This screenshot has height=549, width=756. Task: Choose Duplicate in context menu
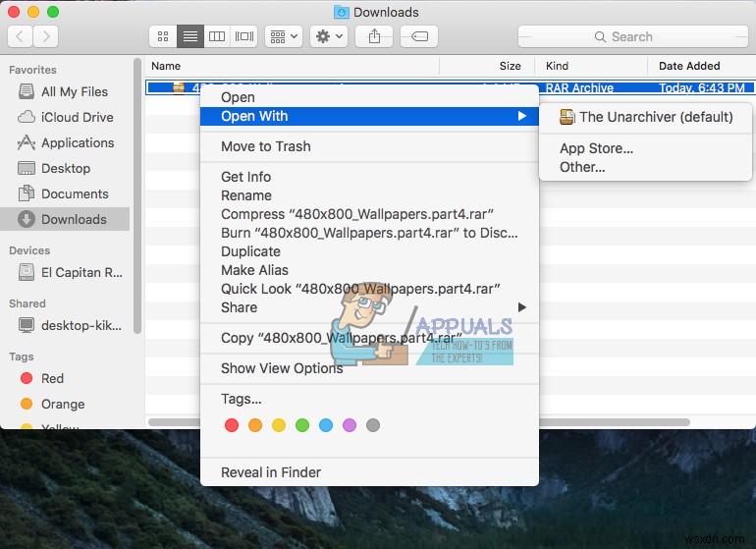coord(369,251)
